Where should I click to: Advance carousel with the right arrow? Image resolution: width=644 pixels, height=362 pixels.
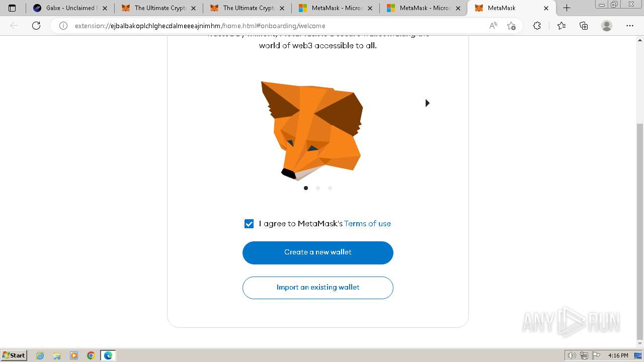click(427, 103)
